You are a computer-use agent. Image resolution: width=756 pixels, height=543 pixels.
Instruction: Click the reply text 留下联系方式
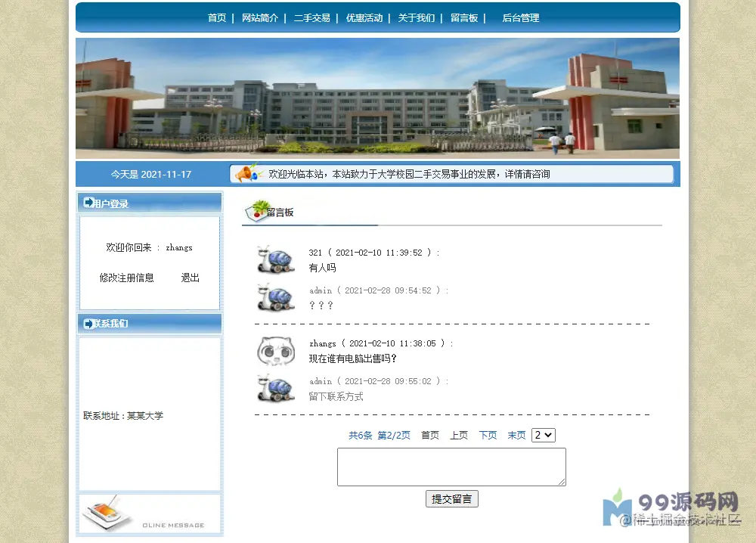[336, 396]
